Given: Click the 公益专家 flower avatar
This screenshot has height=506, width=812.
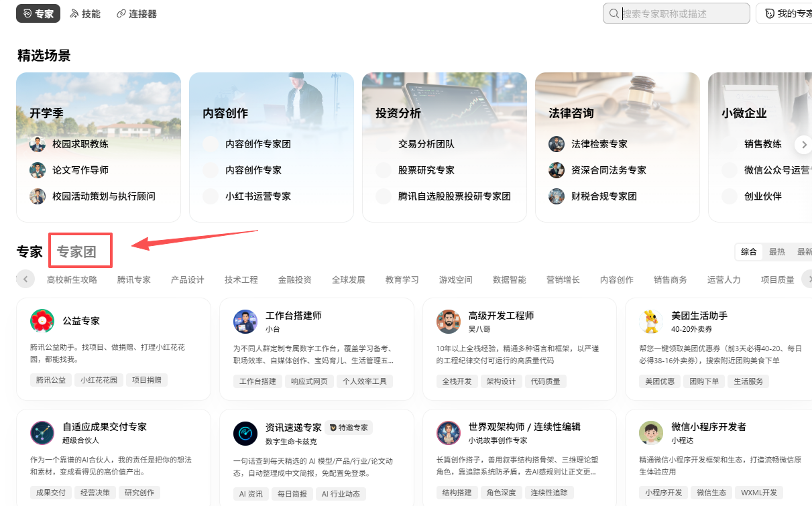Looking at the screenshot, I should click(x=42, y=321).
